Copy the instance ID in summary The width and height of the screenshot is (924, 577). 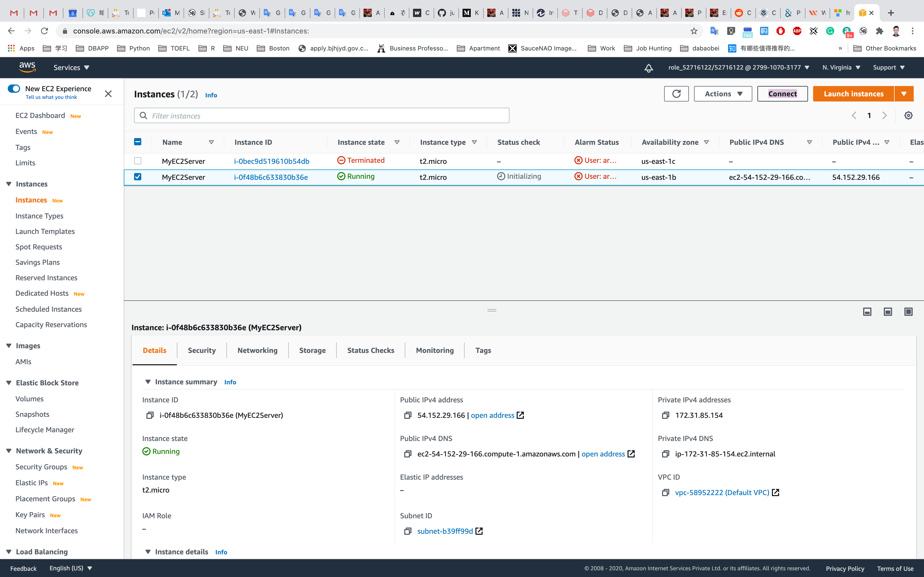[x=150, y=415]
